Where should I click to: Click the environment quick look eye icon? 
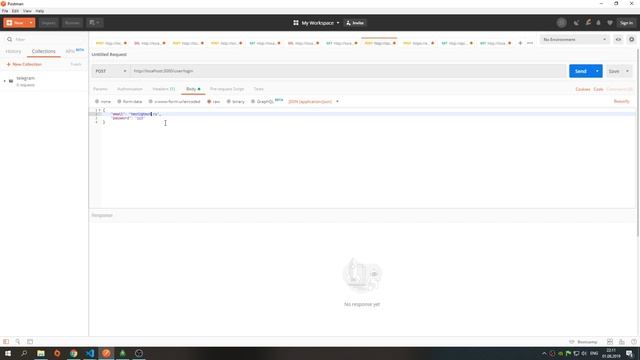(x=618, y=39)
